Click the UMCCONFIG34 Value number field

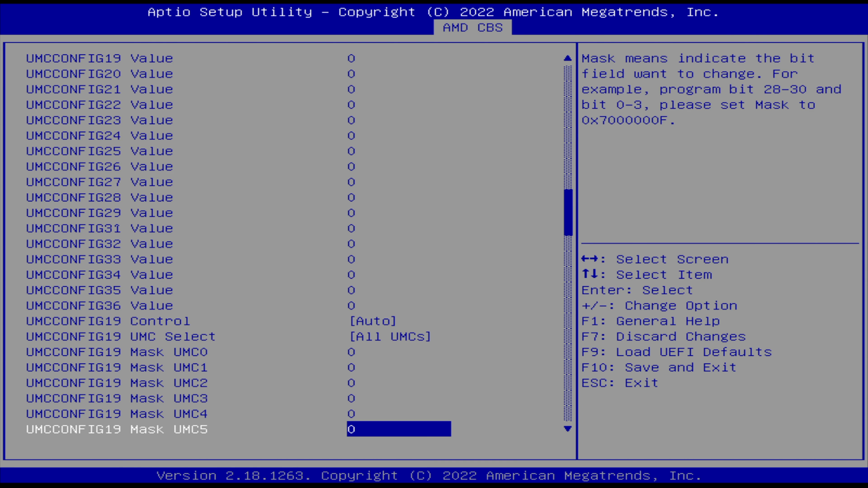click(351, 275)
